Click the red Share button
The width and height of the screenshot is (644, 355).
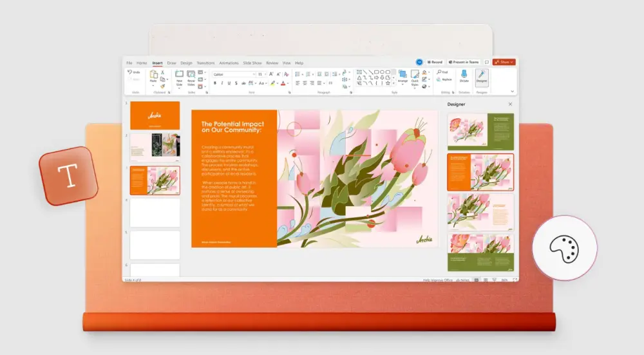coord(504,62)
